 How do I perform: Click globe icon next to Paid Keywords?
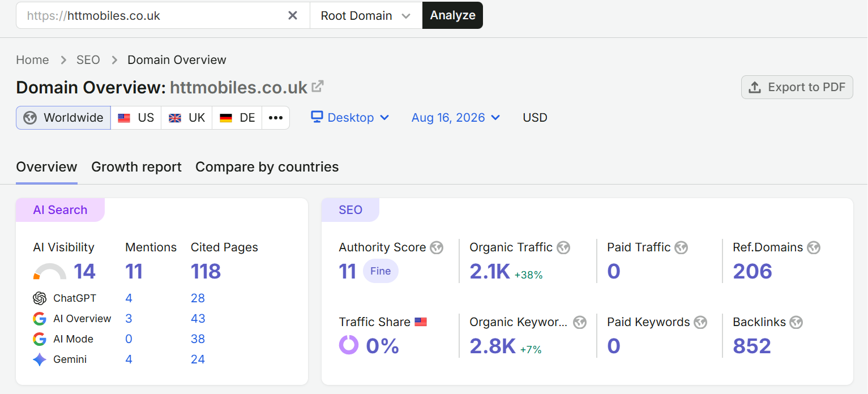[700, 322]
